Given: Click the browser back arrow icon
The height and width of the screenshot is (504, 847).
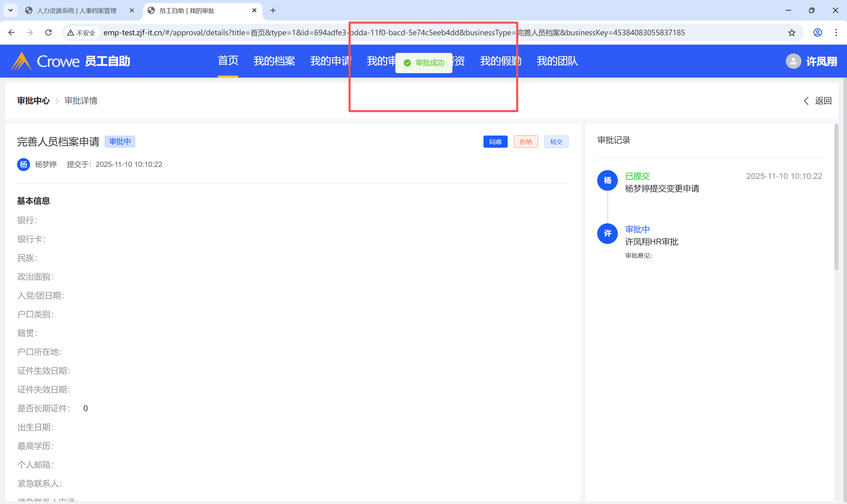Looking at the screenshot, I should (11, 33).
